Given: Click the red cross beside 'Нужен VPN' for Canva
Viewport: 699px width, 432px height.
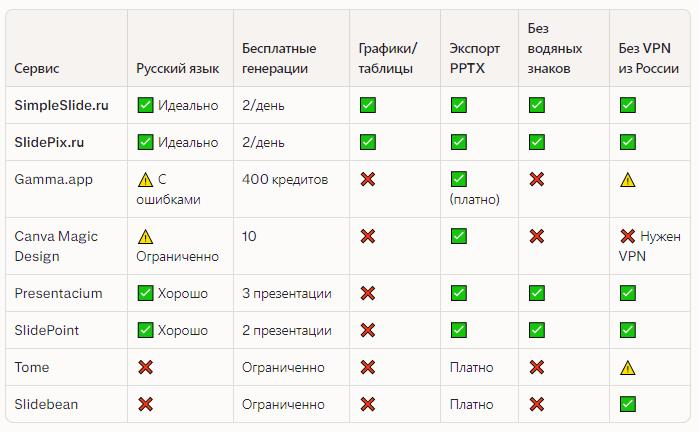Looking at the screenshot, I should click(x=628, y=237).
